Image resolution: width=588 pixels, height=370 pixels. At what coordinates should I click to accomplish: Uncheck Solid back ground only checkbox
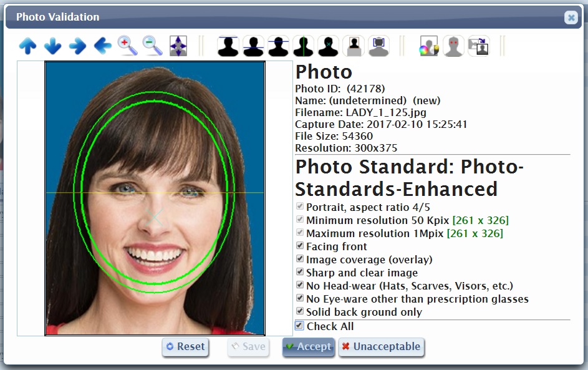tap(300, 311)
